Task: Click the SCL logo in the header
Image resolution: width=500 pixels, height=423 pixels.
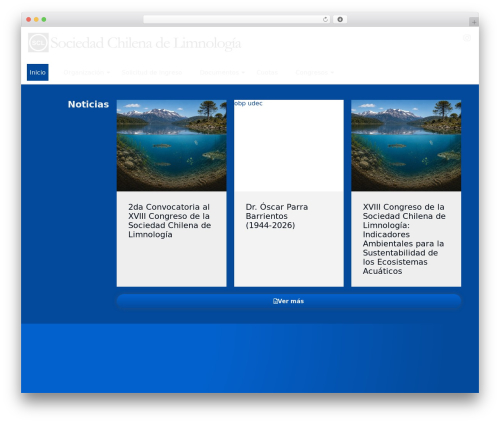Action: (38, 43)
